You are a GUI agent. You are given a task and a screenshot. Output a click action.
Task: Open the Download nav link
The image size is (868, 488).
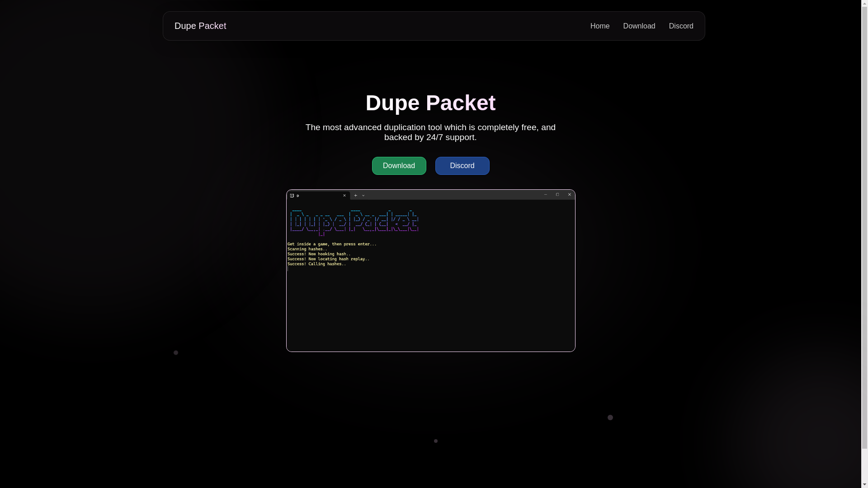pyautogui.click(x=639, y=26)
